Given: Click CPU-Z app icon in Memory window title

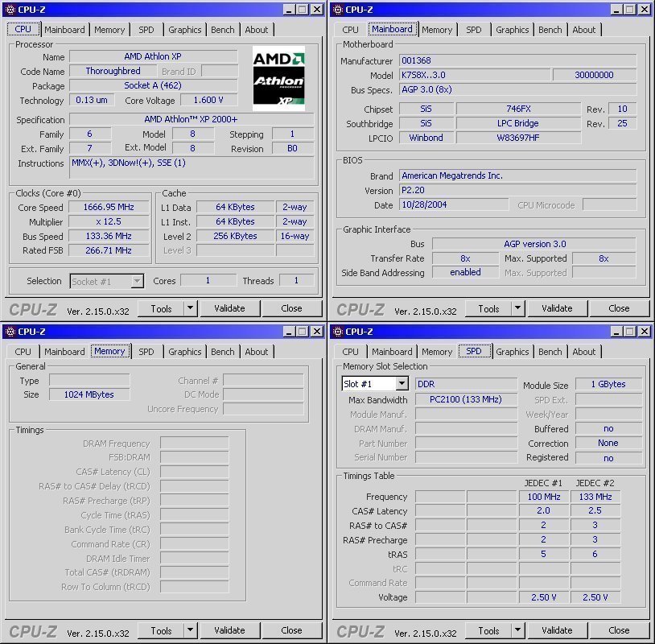Looking at the screenshot, I should click(10, 332).
